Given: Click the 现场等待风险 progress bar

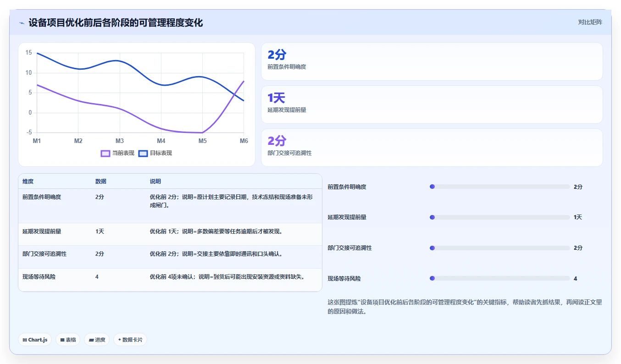Looking at the screenshot, I should tap(500, 278).
